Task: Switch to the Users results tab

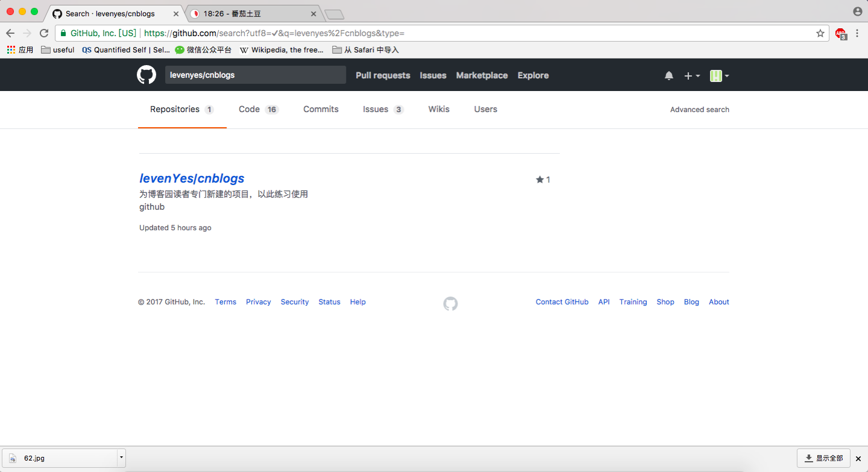Action: 486,110
